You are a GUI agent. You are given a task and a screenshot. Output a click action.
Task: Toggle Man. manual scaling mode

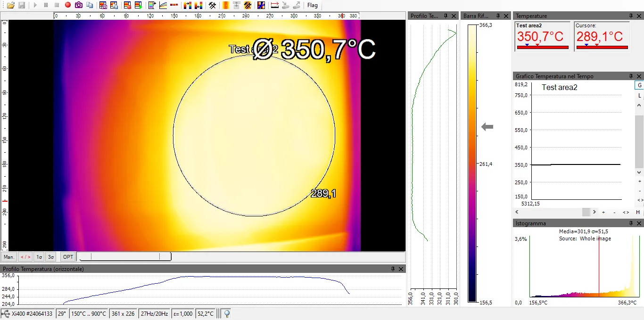pos(9,257)
